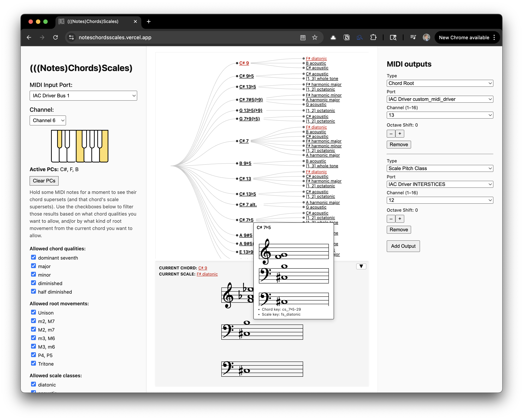Uncheck the dominant seventh quality checkbox
The image size is (523, 420).
[x=33, y=257]
